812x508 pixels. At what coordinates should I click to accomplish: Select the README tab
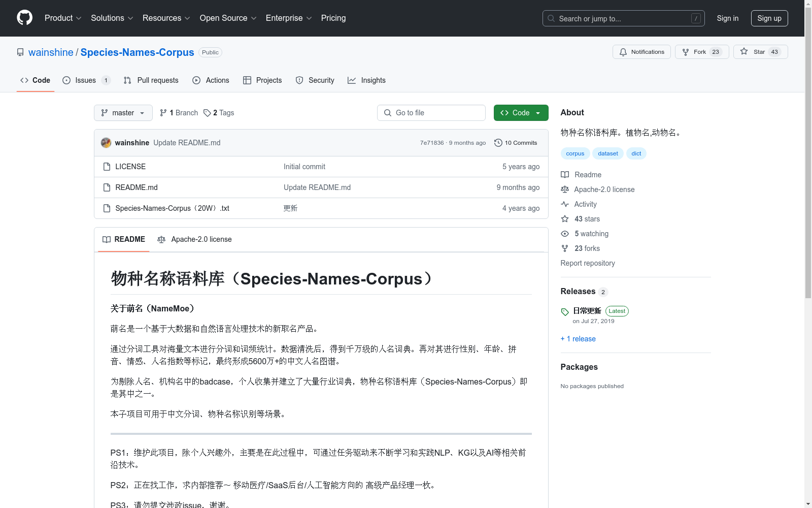(124, 239)
